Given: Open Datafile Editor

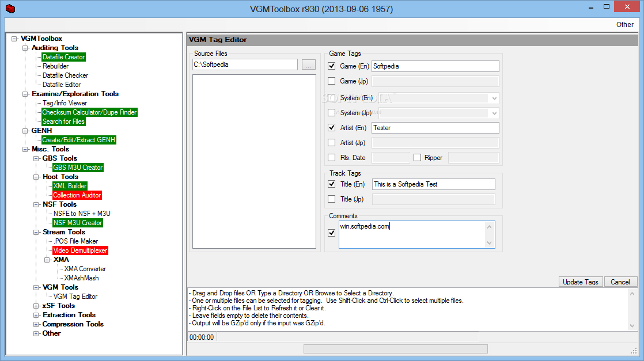Looking at the screenshot, I should click(62, 85).
